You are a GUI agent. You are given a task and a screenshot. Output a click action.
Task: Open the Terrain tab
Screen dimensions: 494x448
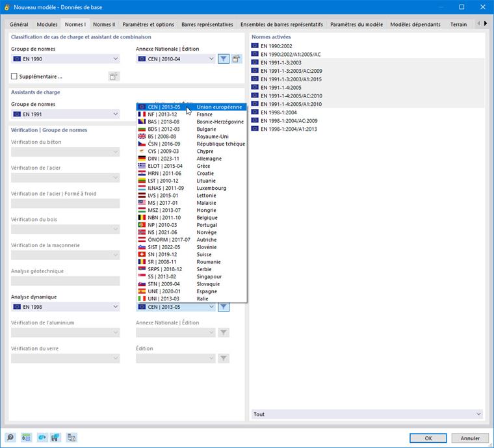(458, 24)
